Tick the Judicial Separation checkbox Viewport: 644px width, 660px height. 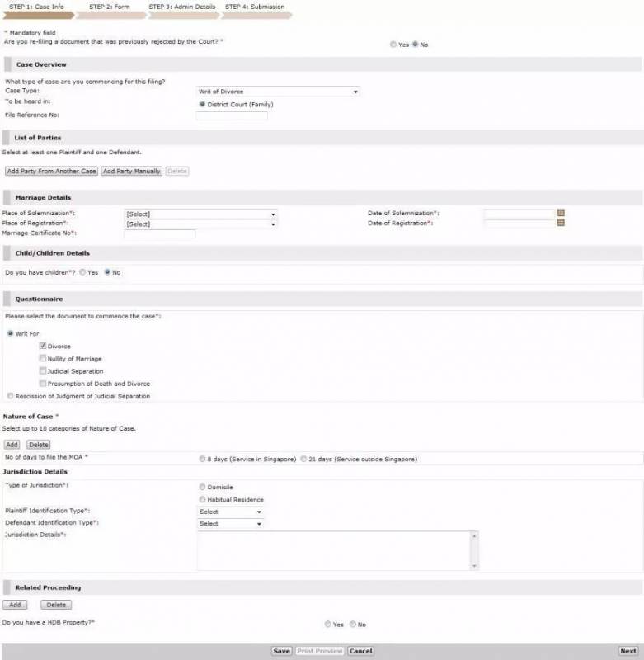click(43, 371)
